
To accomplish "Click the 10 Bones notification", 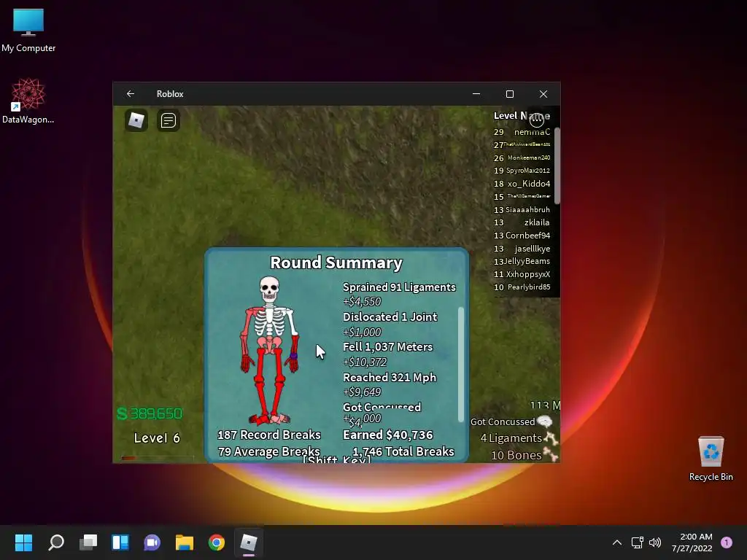I will pyautogui.click(x=524, y=455).
